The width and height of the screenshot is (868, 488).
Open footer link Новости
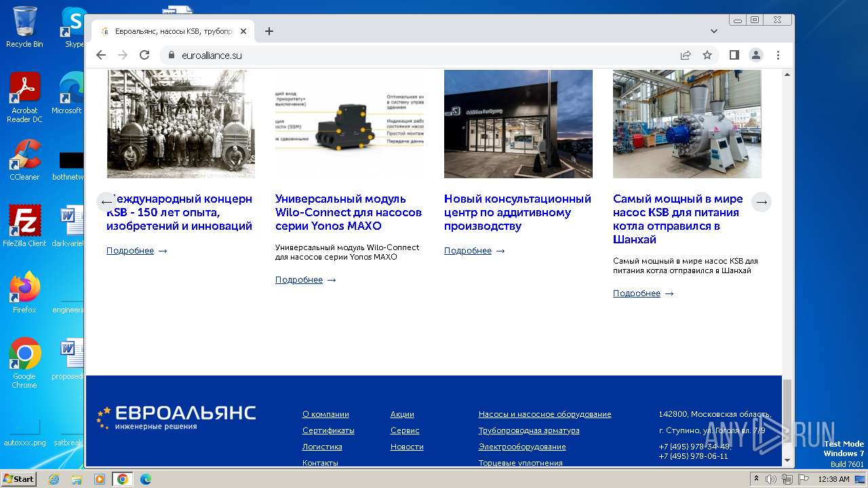tap(407, 447)
